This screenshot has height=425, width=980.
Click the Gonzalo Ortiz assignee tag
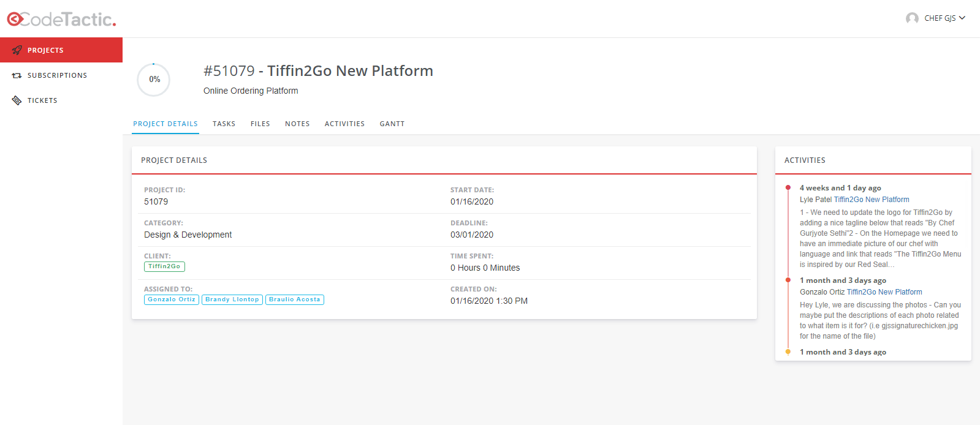coord(172,299)
